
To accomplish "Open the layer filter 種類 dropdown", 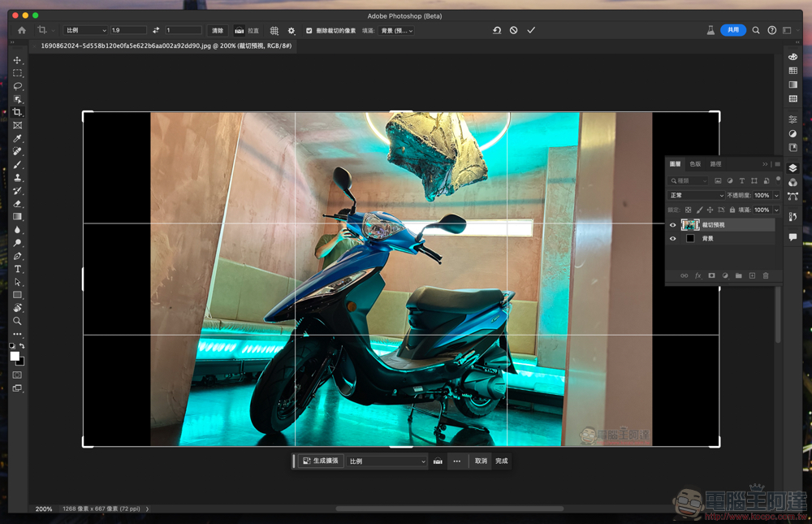I will click(x=689, y=180).
